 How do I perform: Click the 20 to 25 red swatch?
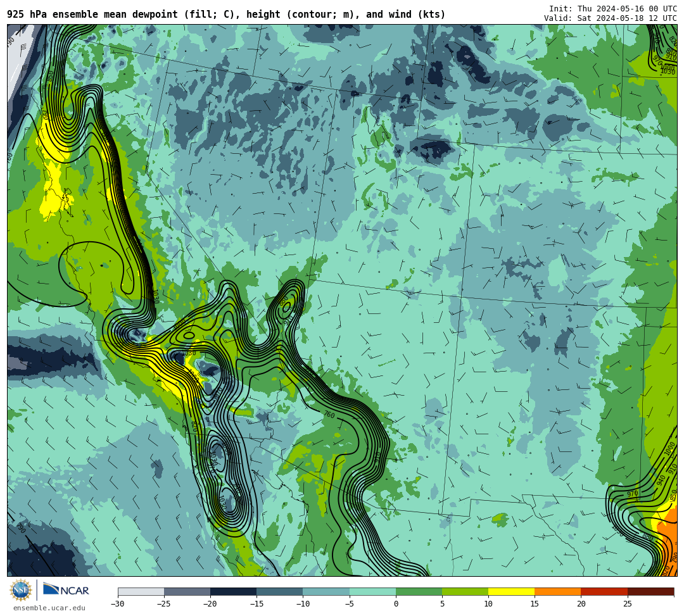604,591
